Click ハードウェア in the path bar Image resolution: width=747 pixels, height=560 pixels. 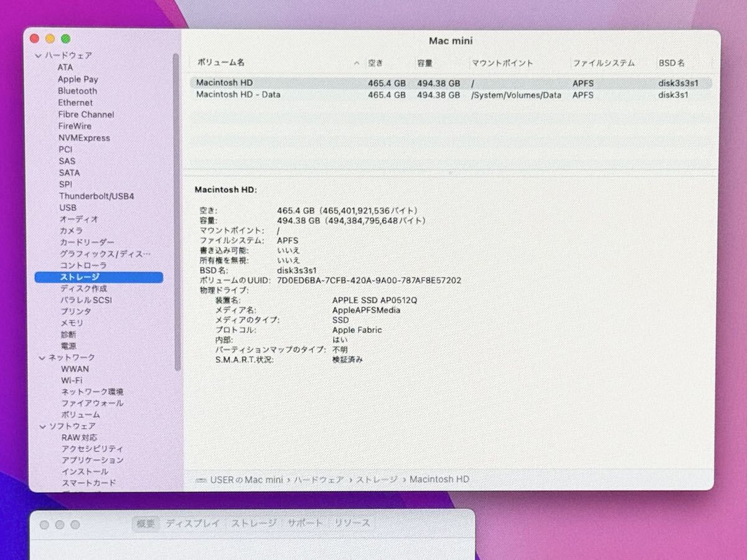click(x=318, y=480)
